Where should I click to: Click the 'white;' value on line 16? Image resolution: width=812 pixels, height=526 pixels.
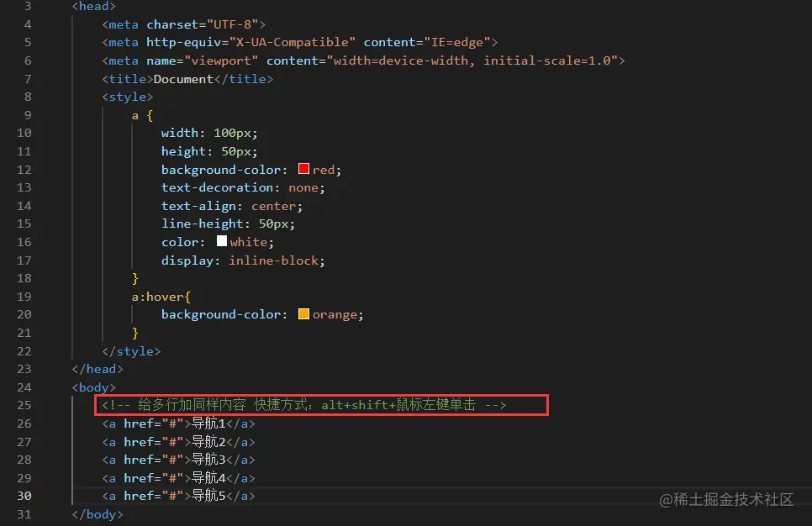(x=251, y=242)
